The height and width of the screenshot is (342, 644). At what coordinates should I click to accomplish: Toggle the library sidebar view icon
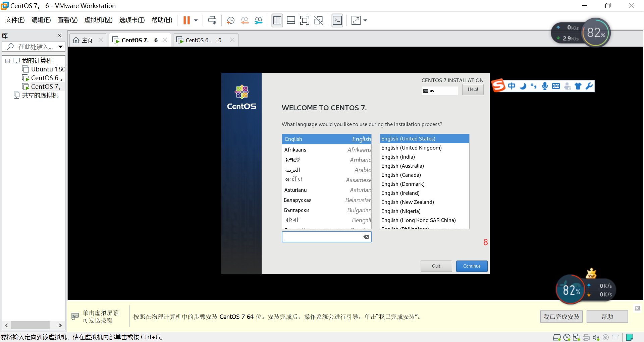(277, 20)
